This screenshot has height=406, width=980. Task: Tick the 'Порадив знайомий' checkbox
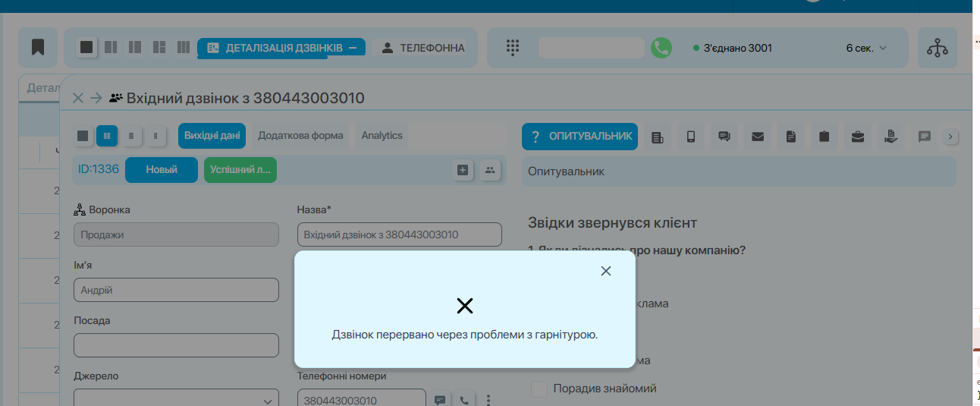539,389
